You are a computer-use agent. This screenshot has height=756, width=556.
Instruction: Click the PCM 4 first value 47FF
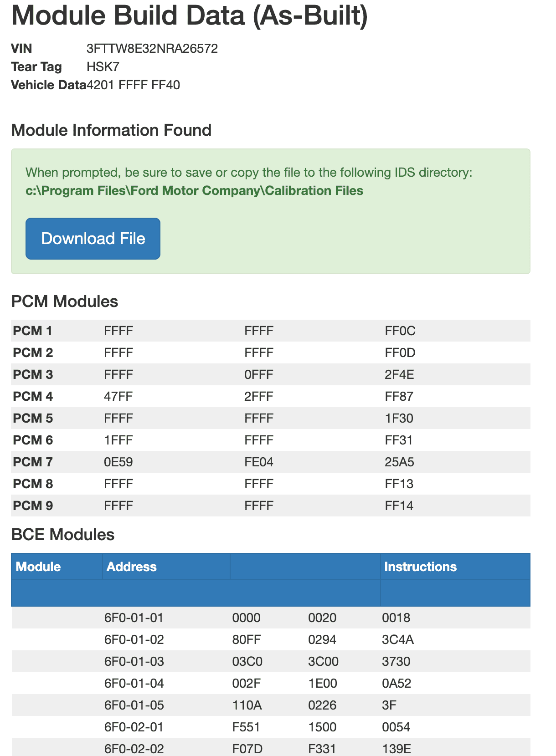pyautogui.click(x=118, y=397)
